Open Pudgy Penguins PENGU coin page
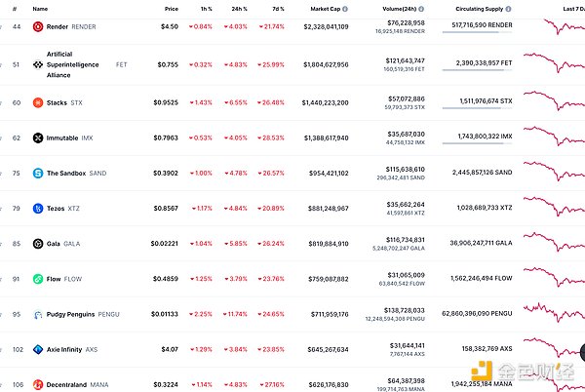Image resolution: width=585 pixels, height=392 pixels. 76,314
